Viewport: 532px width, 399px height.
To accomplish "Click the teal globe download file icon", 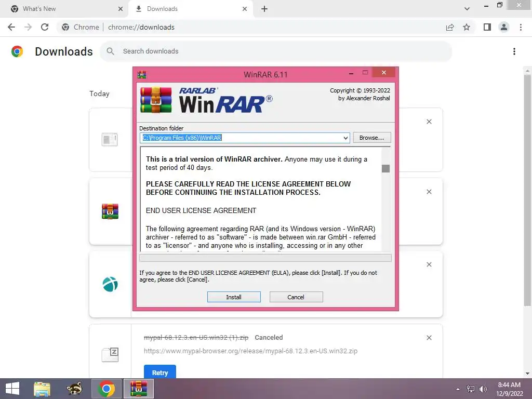I will [110, 284].
